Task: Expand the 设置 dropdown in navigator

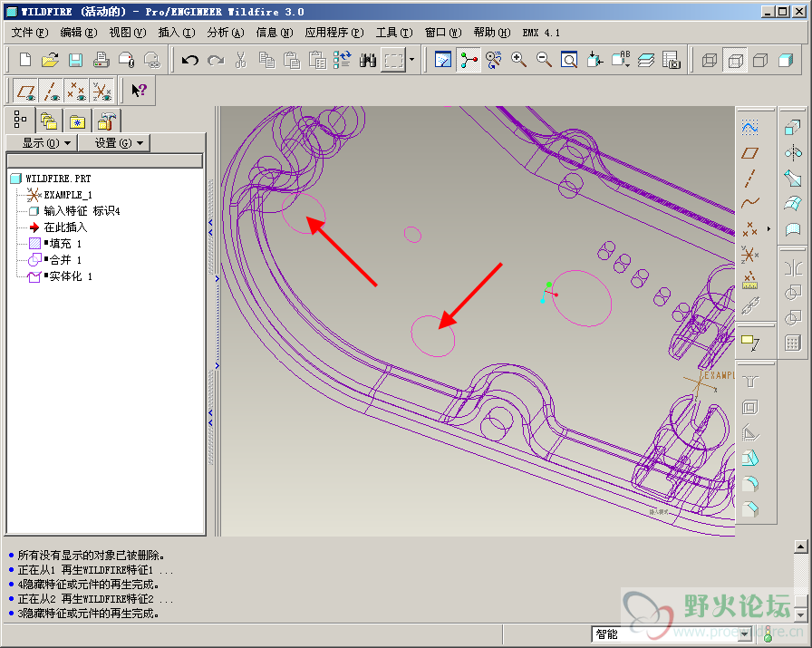Action: (114, 143)
